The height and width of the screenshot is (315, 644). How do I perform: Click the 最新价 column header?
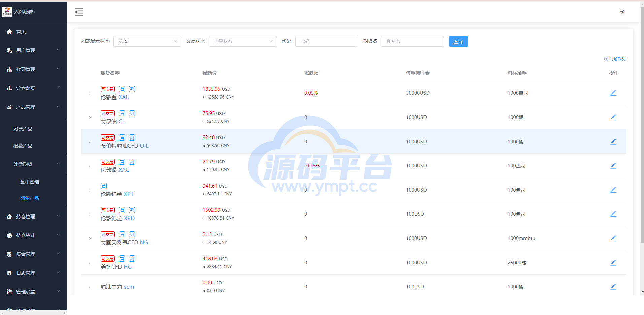(x=210, y=73)
